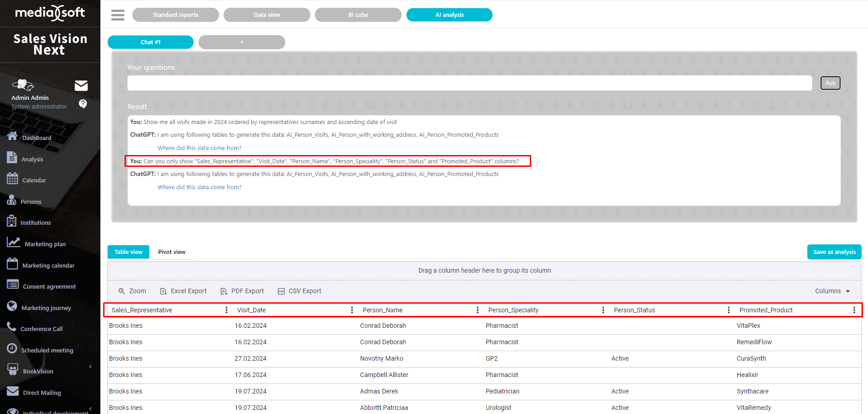868x414 pixels.
Task: Export table via Excel Export
Action: tap(183, 291)
